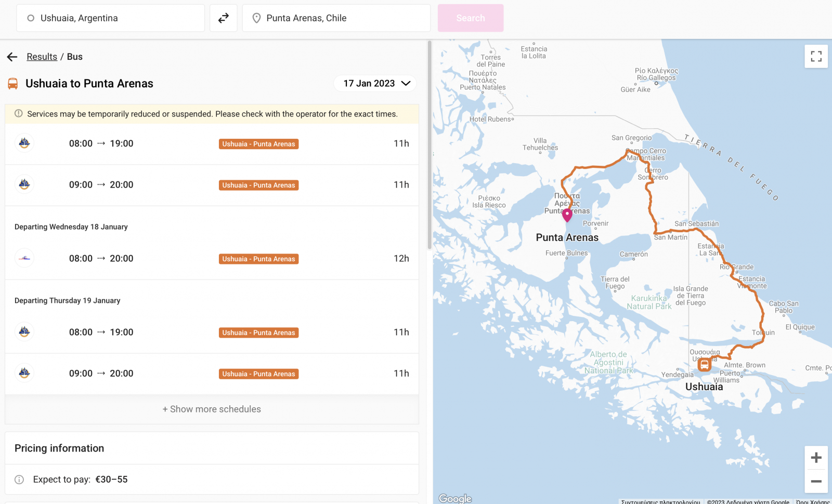Open the Results breadcrumb link

[x=42, y=57]
